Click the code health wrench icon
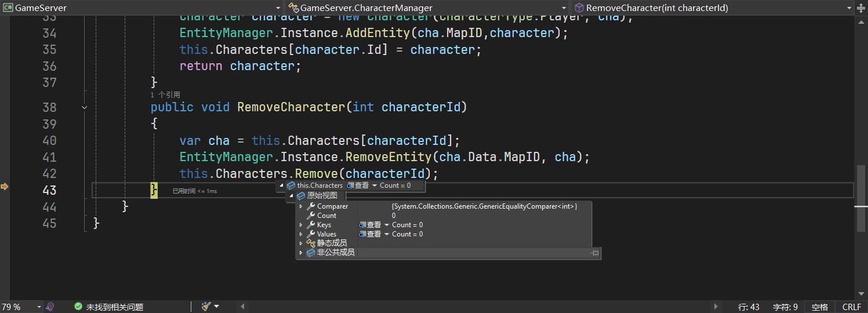 (50, 307)
